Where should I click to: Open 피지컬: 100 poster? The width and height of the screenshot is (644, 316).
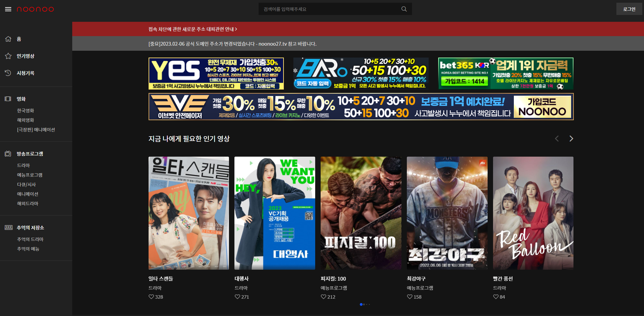point(361,213)
